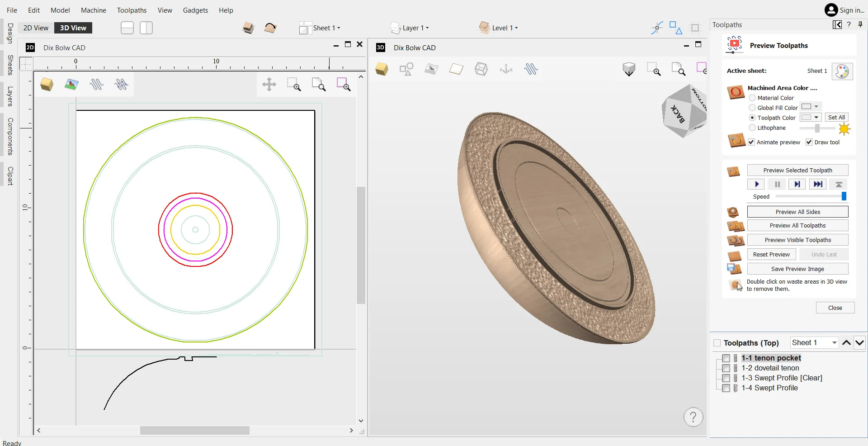This screenshot has height=446, width=868.
Task: Open the Toolpaths menu
Action: 132,10
